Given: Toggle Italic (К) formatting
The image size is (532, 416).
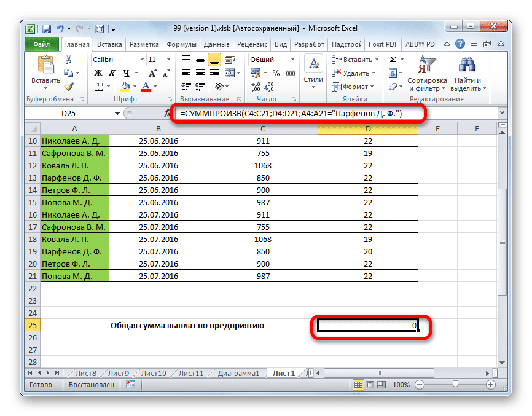Looking at the screenshot, I should click(x=112, y=73).
